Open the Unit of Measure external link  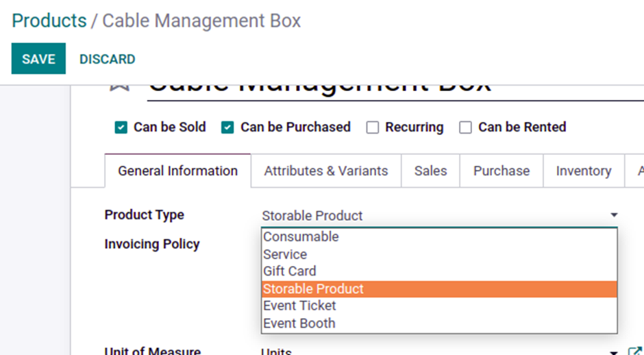point(634,352)
